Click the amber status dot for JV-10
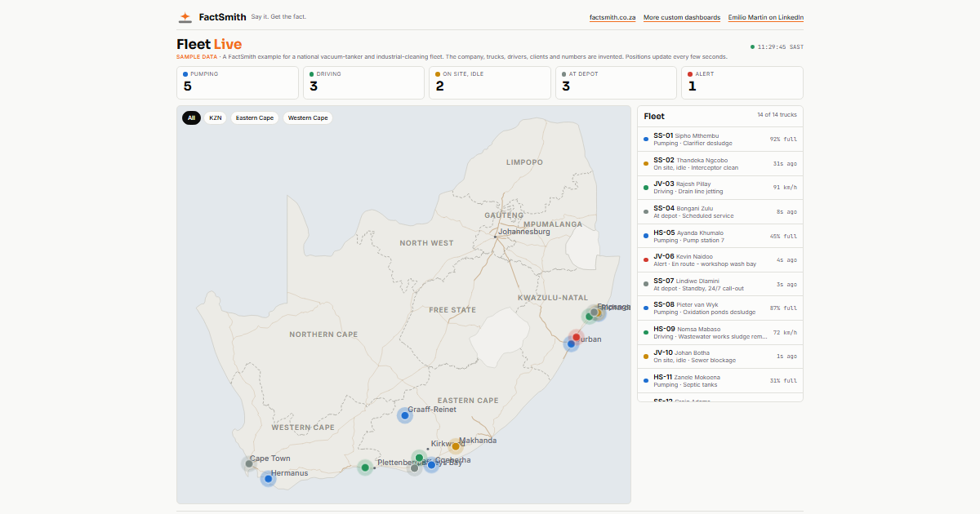 (646, 356)
